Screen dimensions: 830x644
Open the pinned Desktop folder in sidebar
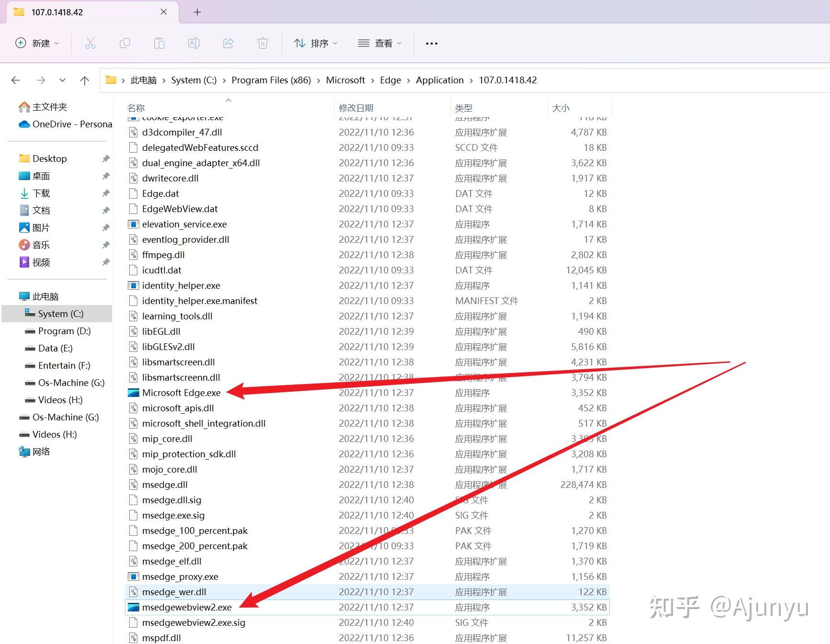click(x=43, y=158)
